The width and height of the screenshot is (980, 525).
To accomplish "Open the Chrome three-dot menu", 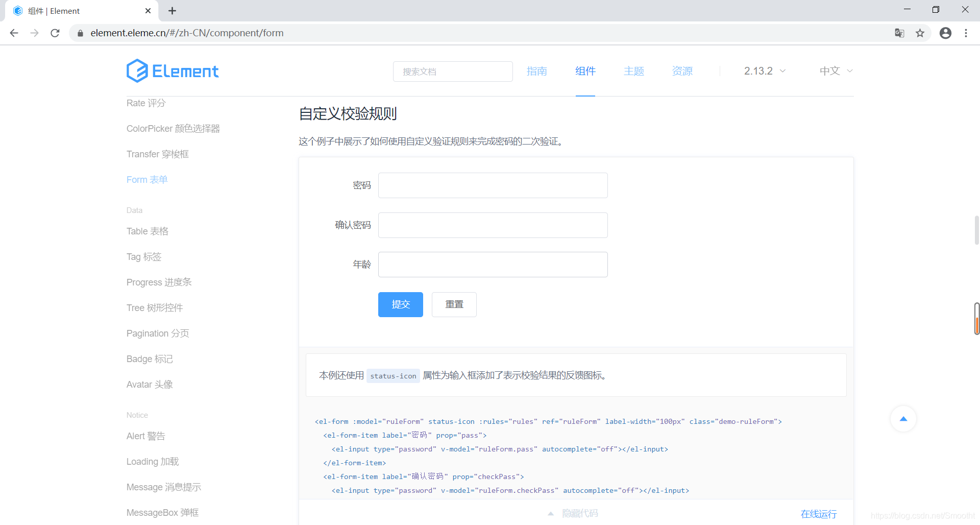I will pyautogui.click(x=966, y=33).
